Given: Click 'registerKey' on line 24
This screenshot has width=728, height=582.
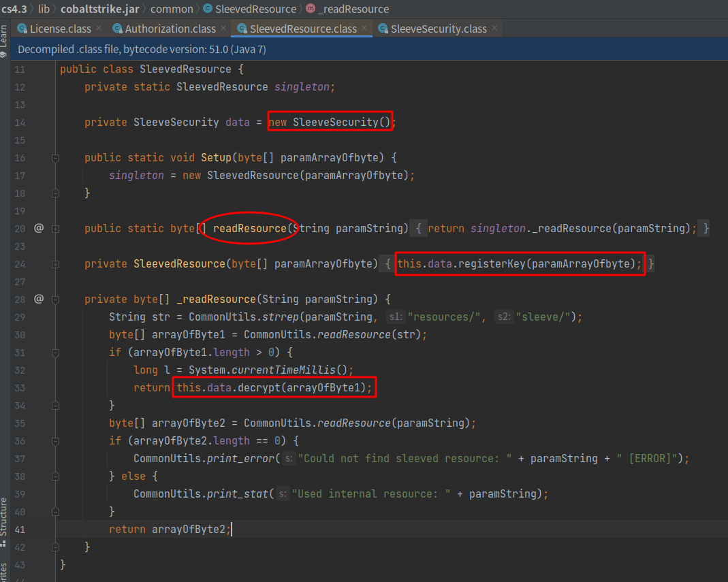Looking at the screenshot, I should [491, 263].
